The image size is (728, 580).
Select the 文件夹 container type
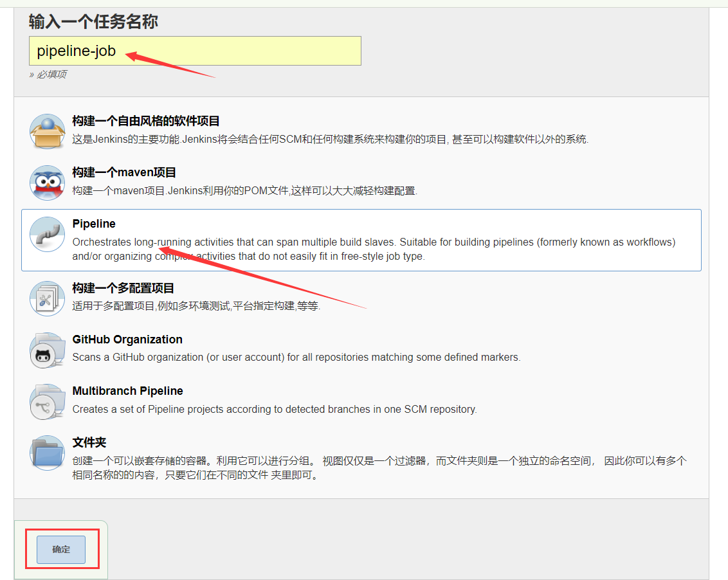[x=90, y=442]
